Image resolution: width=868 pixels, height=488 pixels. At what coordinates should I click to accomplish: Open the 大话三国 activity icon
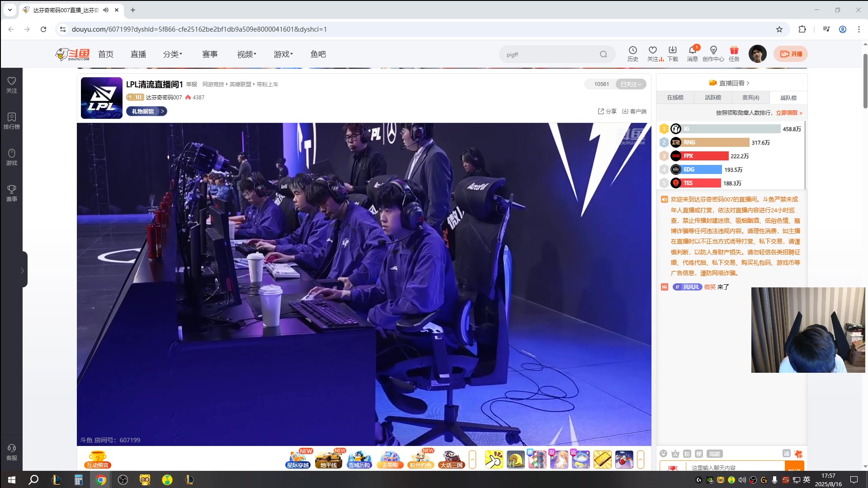[x=451, y=460]
